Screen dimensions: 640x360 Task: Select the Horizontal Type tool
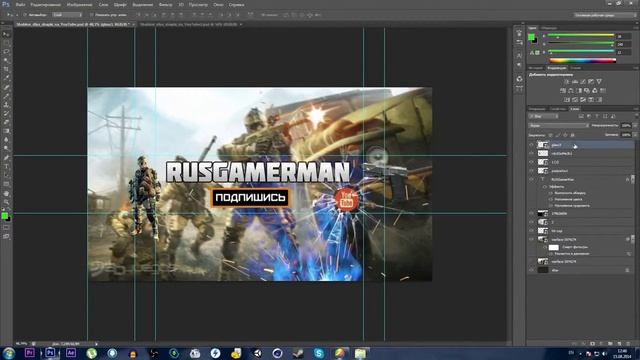coord(6,167)
